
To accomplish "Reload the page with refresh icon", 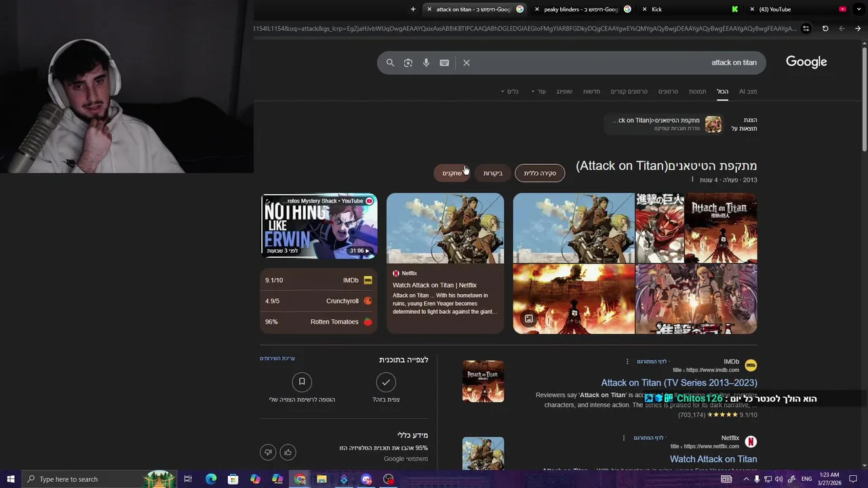I will pyautogui.click(x=825, y=28).
